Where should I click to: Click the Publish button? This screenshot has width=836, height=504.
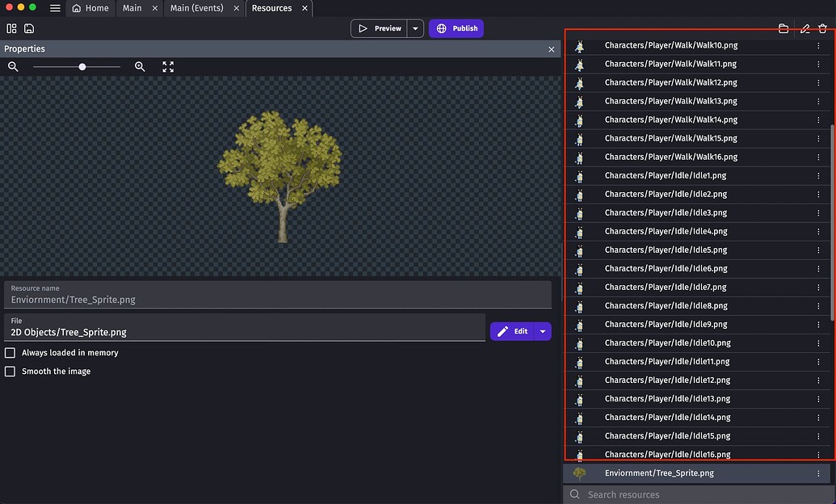[x=456, y=27]
